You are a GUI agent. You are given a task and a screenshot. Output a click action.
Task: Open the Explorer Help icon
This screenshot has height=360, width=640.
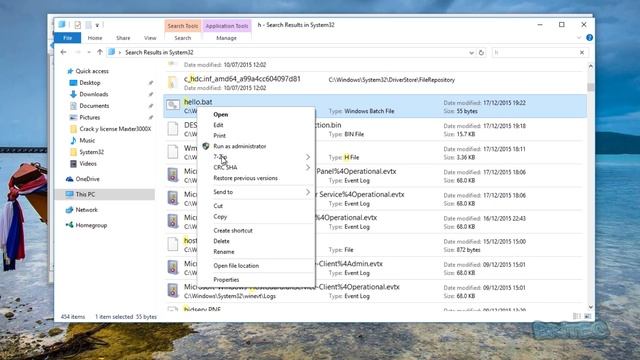[x=589, y=38]
